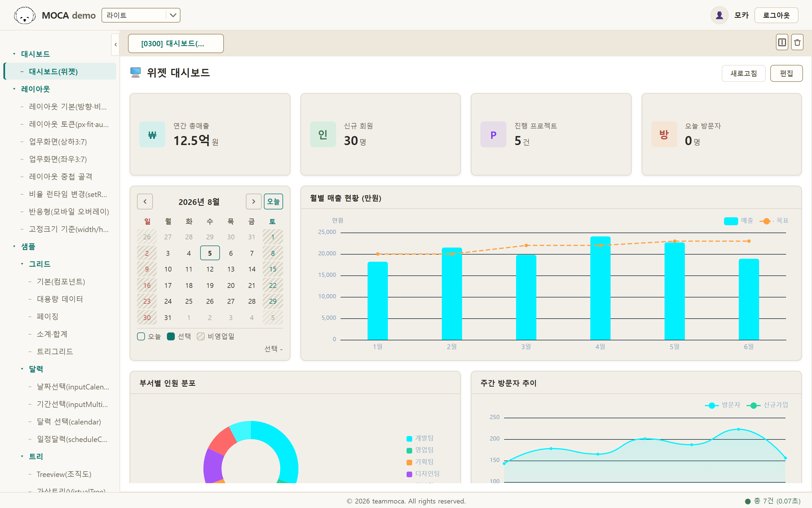Open 대용량 데이터 menu item
The height and width of the screenshot is (508, 812).
60,299
